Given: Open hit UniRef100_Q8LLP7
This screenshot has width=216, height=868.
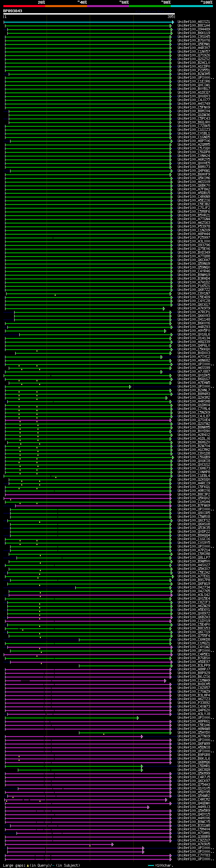Looking at the screenshot, I should pos(194,558).
